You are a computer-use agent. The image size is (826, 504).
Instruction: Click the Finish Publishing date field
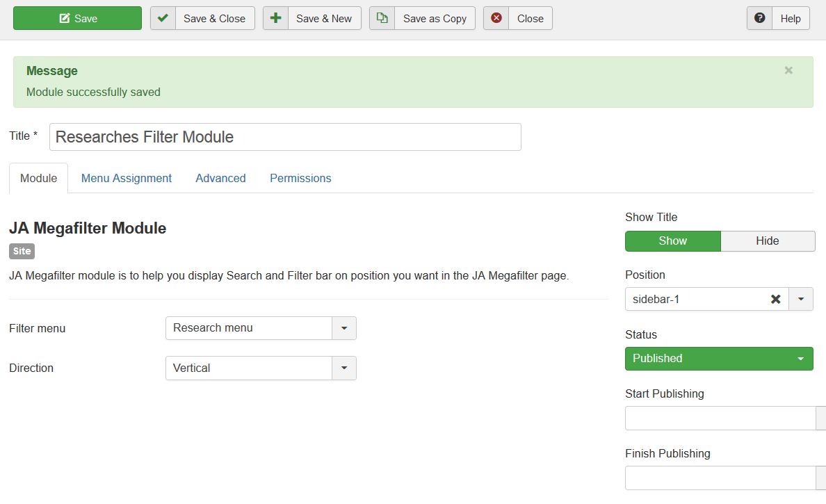[720, 478]
